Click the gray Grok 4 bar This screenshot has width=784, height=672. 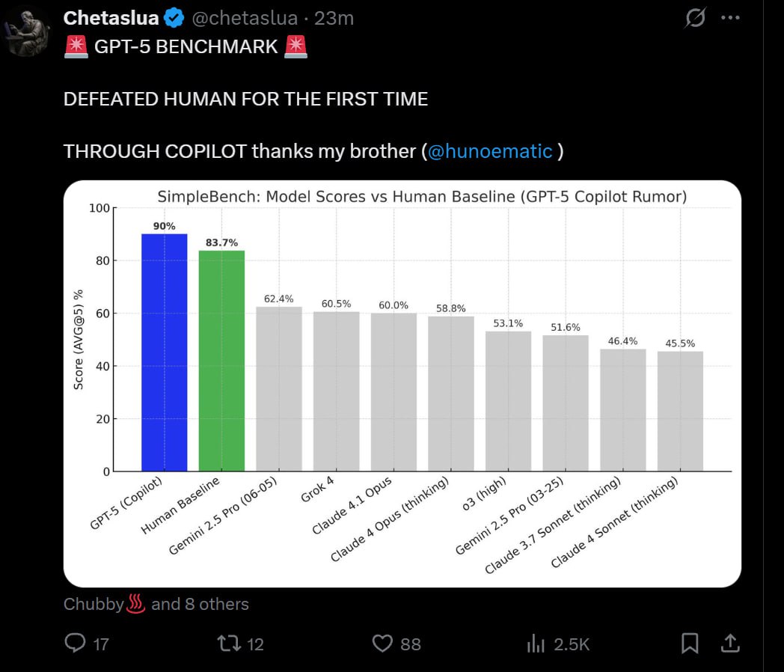[x=336, y=391]
